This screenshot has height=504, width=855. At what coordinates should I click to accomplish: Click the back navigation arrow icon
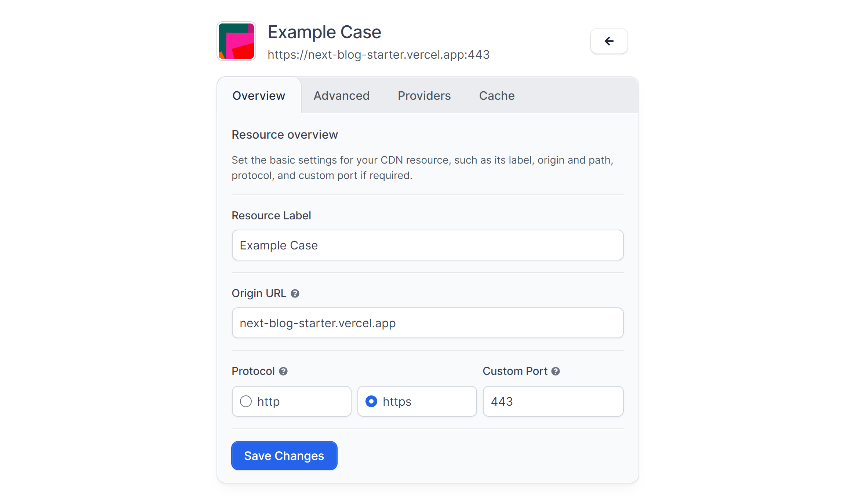607,41
